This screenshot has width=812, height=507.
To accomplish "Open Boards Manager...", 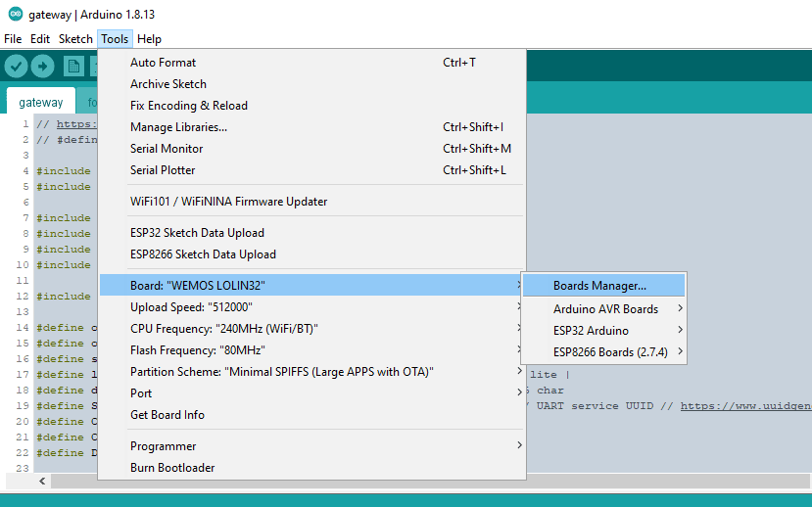I will pyautogui.click(x=603, y=286).
